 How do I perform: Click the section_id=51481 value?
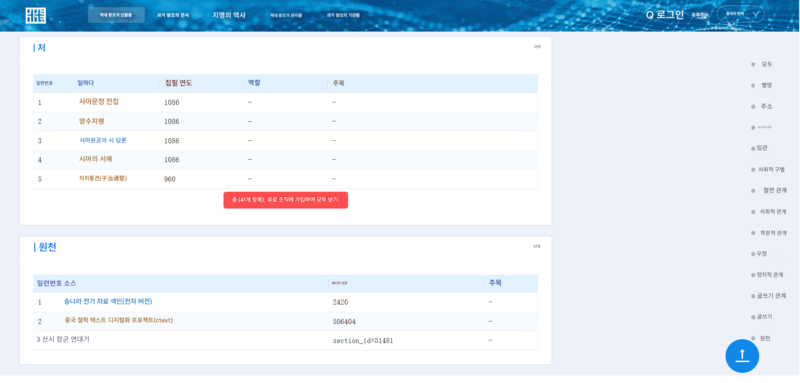pyautogui.click(x=363, y=340)
